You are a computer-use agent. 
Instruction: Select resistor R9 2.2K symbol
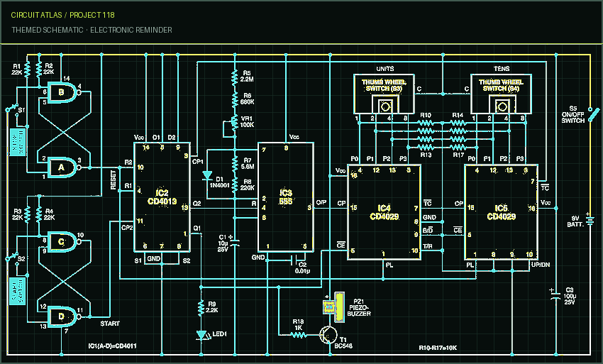201,308
